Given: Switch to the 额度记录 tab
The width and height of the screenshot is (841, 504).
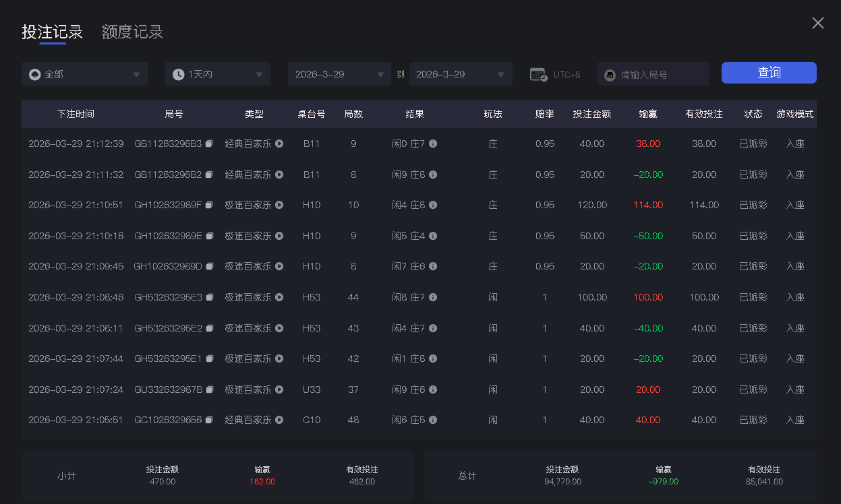Looking at the screenshot, I should tap(132, 32).
